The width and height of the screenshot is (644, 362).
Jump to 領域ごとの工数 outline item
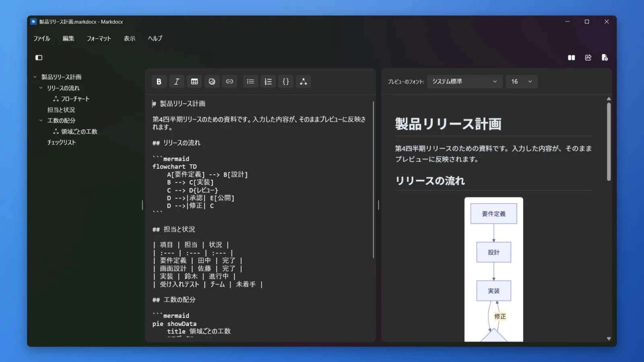click(x=79, y=131)
